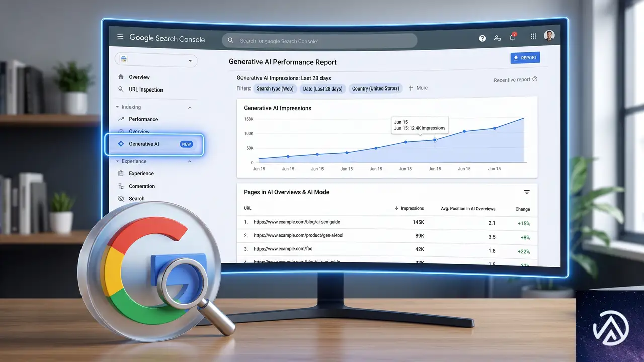Click the help question mark icon

tap(482, 38)
